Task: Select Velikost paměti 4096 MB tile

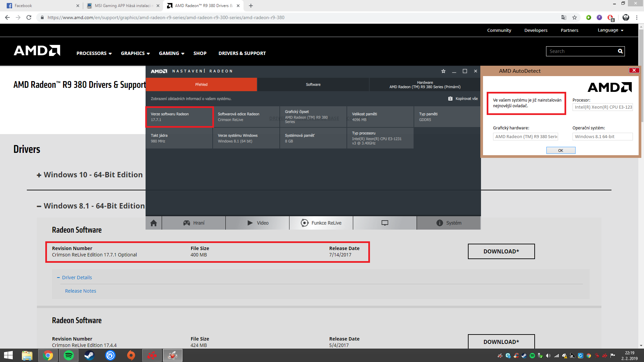Action: (x=380, y=117)
